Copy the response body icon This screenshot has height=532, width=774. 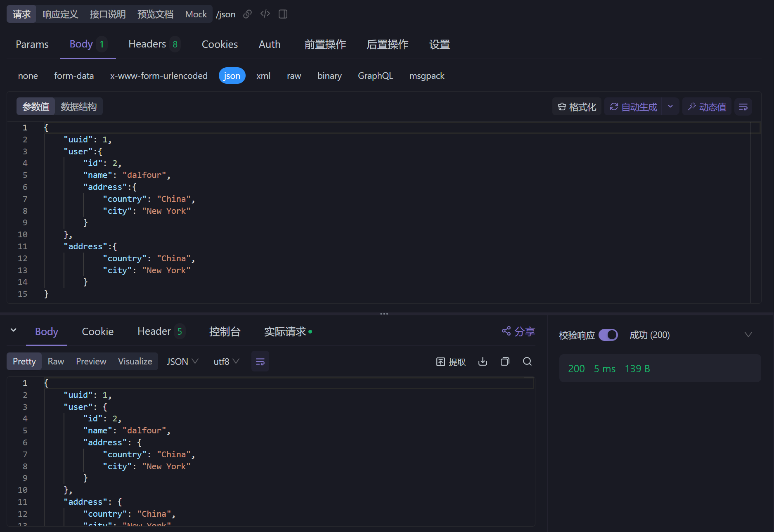click(x=504, y=361)
